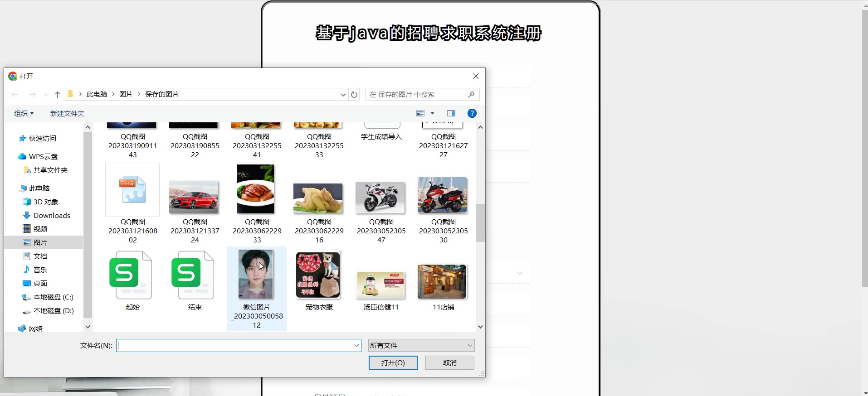Select the roast dish image QQ截图20230306222933
Viewport: 868px width, 396px height.
(x=257, y=204)
